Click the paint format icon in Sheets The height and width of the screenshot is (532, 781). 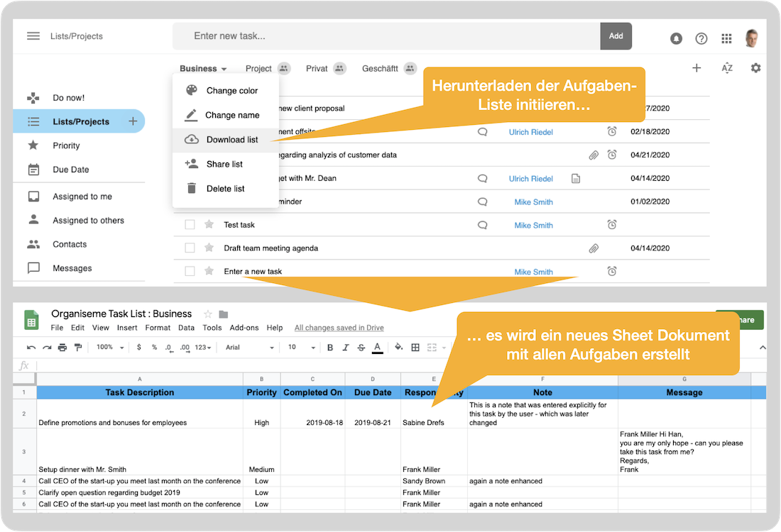tap(77, 348)
